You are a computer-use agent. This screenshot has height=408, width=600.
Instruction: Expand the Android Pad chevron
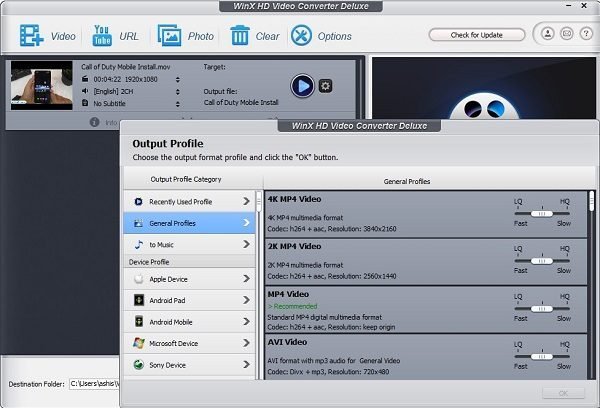246,300
